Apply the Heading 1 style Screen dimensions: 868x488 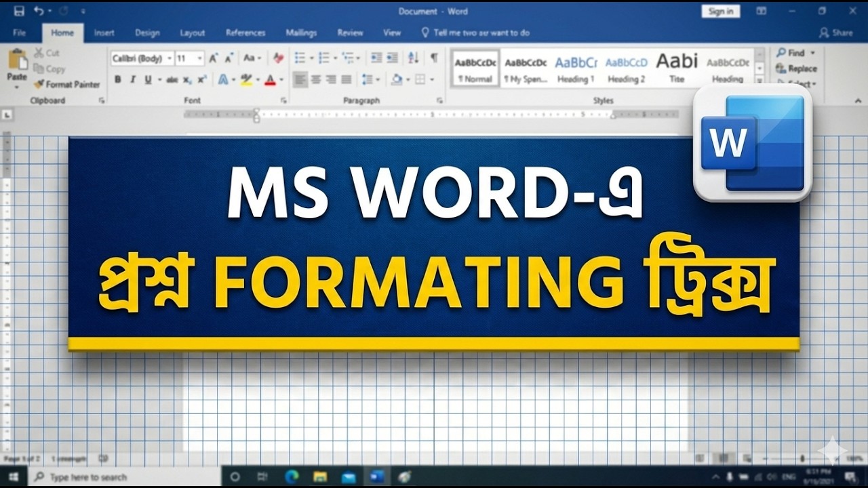576,68
